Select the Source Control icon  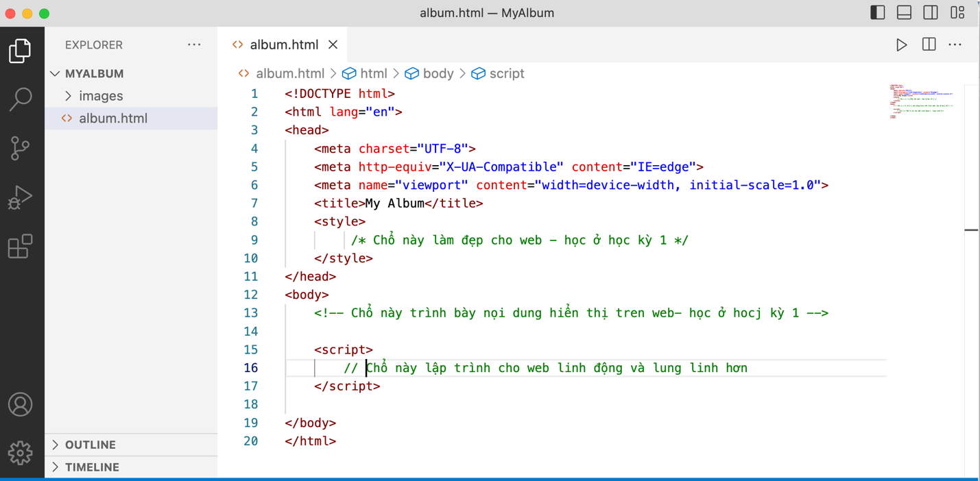pyautogui.click(x=21, y=148)
